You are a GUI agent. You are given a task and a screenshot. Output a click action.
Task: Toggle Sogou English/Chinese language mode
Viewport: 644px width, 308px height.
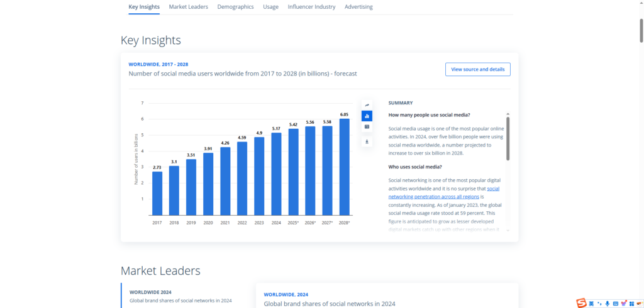tap(592, 303)
